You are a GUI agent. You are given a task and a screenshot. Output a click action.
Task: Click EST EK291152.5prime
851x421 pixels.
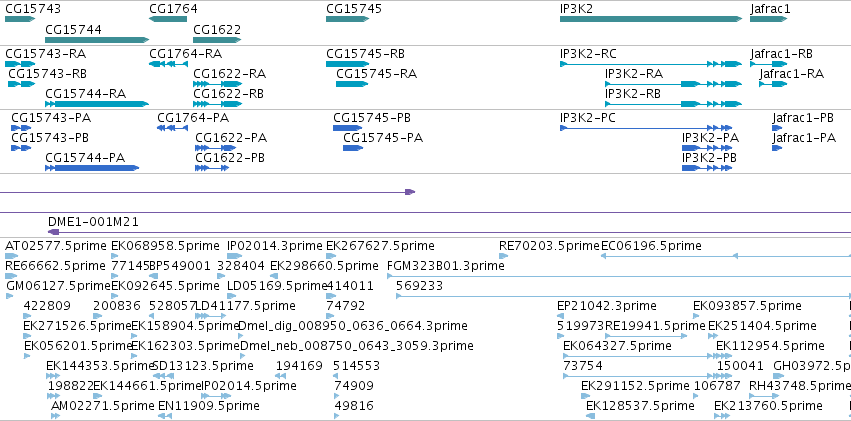click(x=586, y=396)
